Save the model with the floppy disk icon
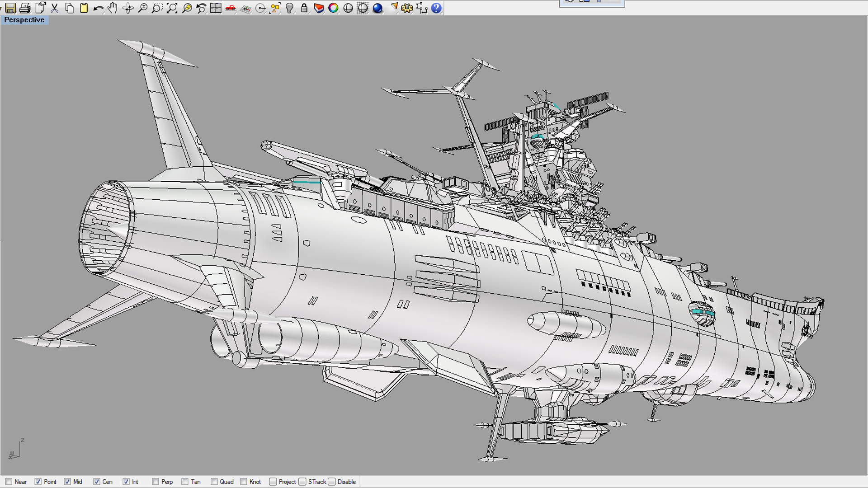Image resolution: width=868 pixels, height=488 pixels. (10, 8)
